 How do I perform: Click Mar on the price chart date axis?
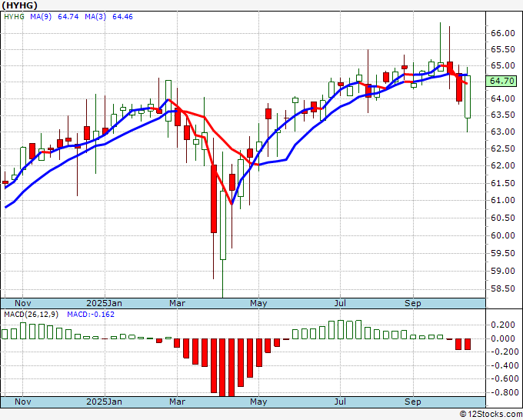click(177, 303)
